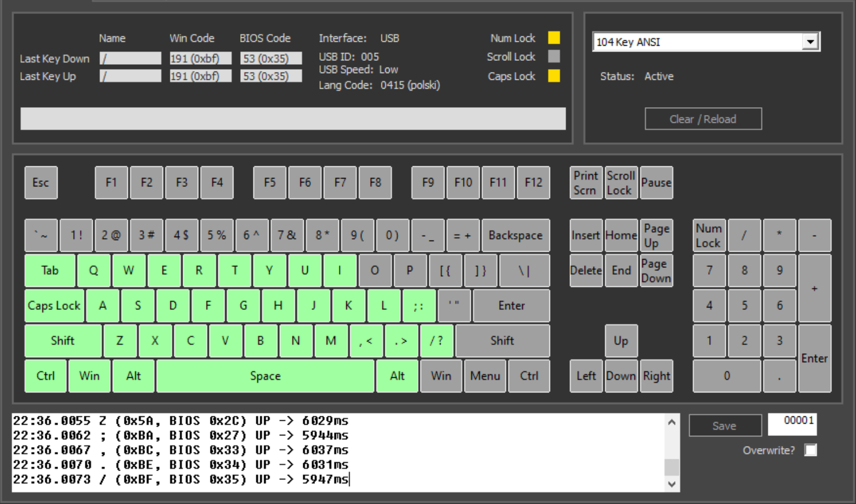This screenshot has height=504, width=856.
Task: Open the 104 Key ANSI layout dropdown
Action: tap(810, 42)
